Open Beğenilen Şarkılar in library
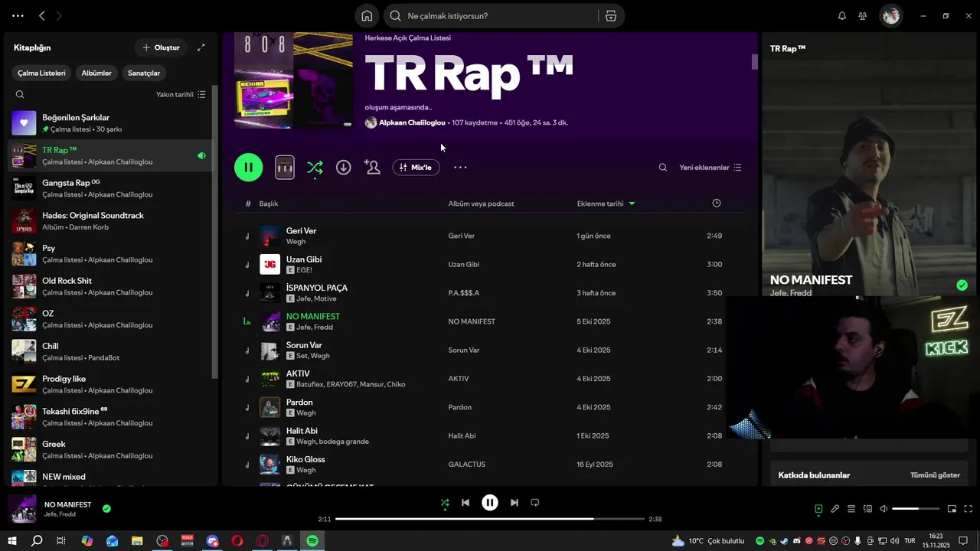This screenshot has width=980, height=551. pos(111,123)
